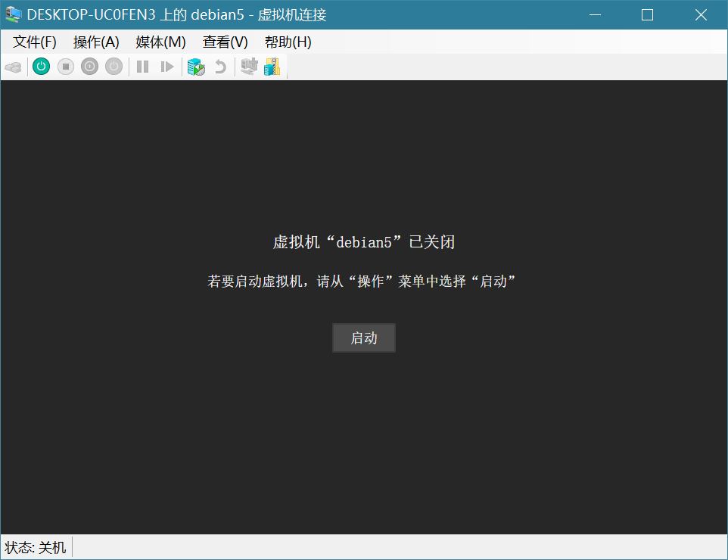Click the zipped-folder icon at toolbar end
The height and width of the screenshot is (560, 728).
point(272,67)
